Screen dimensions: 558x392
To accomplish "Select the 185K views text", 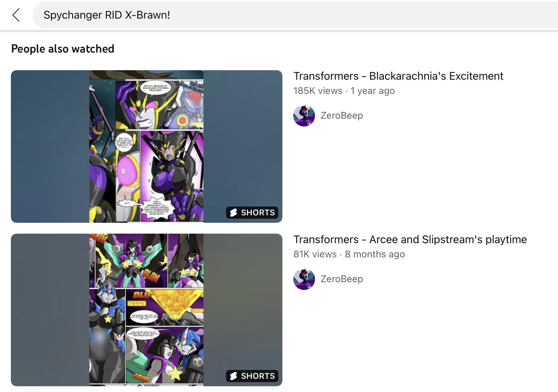I will (x=318, y=91).
